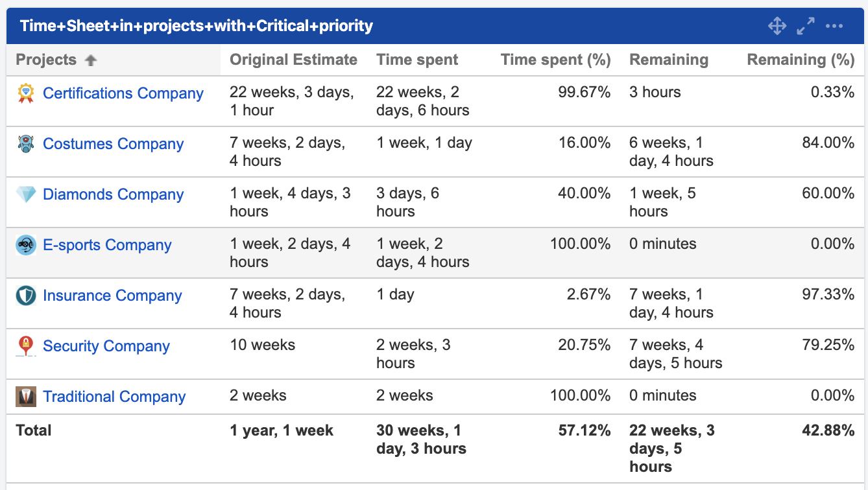
Task: Click the Security Company pin icon
Action: click(x=25, y=346)
